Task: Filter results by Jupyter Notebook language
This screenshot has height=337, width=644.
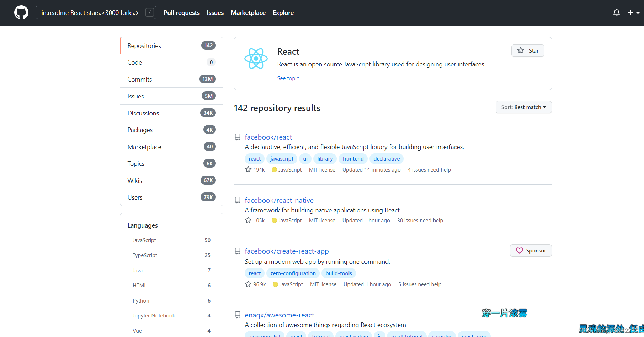Action: (171, 316)
